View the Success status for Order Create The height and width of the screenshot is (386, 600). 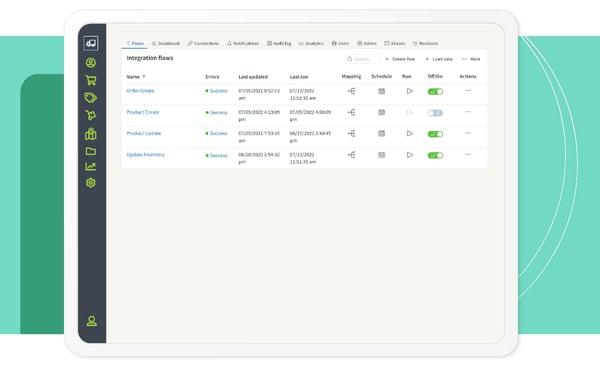coord(216,91)
